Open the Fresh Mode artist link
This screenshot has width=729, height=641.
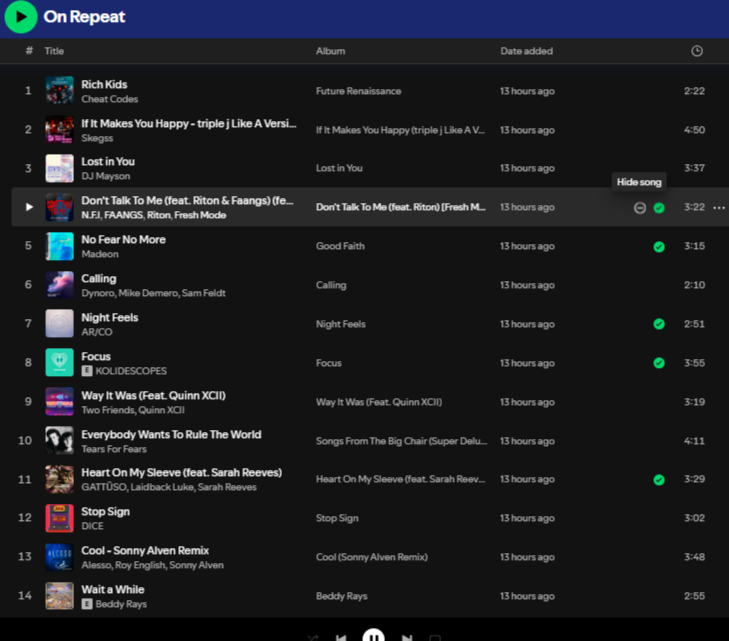(x=200, y=215)
